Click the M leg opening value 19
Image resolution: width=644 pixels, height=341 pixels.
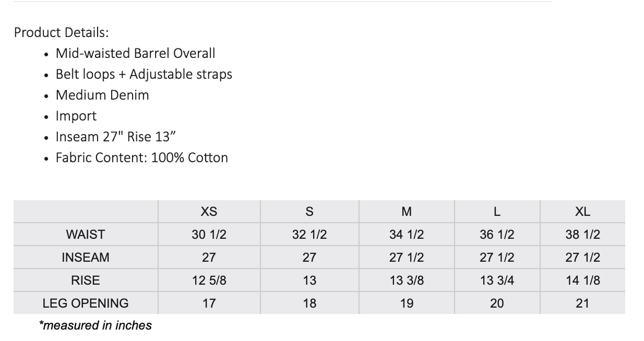[x=406, y=303]
